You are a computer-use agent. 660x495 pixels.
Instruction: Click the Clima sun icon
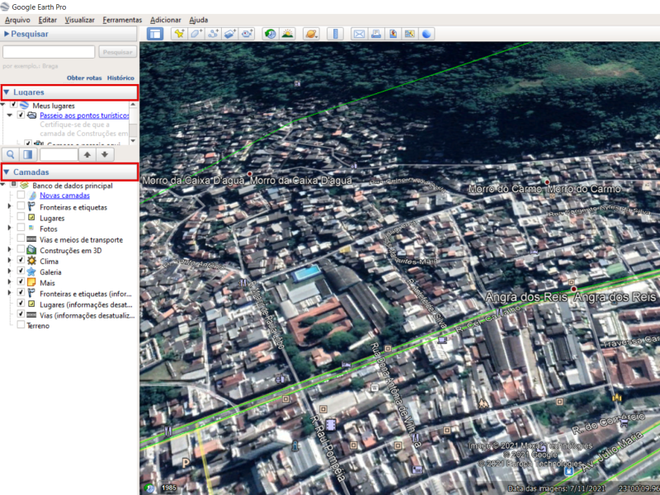click(x=32, y=261)
